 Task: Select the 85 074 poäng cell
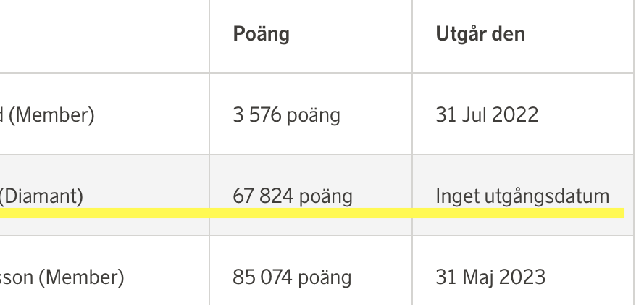point(292,277)
